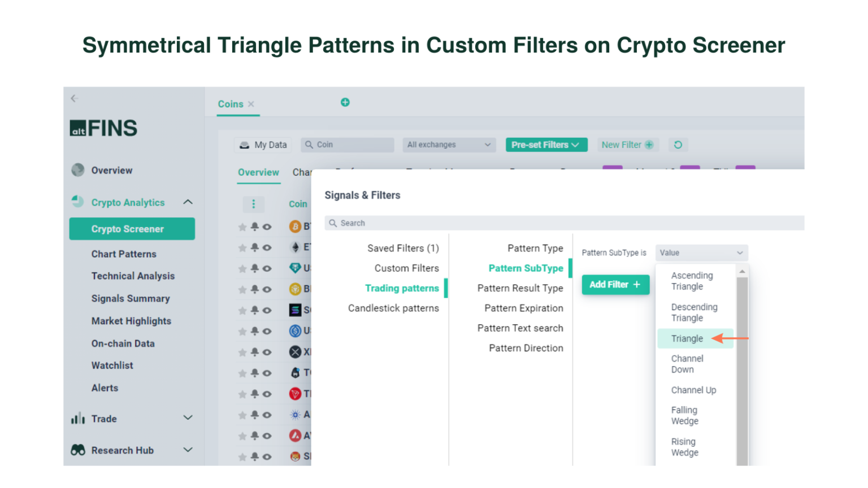Click the Avalanche coin logo

(x=295, y=435)
